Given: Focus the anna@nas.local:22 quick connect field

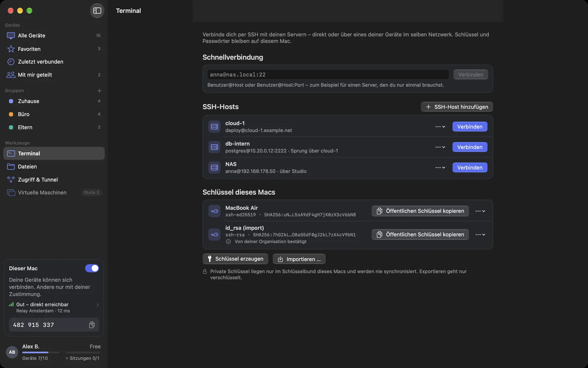Looking at the screenshot, I should pyautogui.click(x=328, y=75).
